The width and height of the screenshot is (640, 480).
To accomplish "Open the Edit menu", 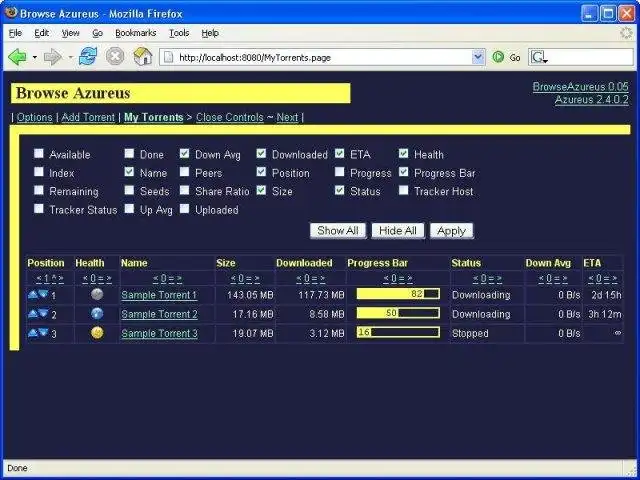I will (x=42, y=33).
